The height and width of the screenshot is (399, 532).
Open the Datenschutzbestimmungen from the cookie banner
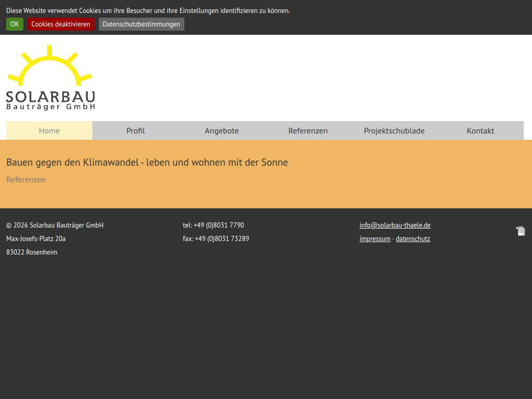(141, 24)
